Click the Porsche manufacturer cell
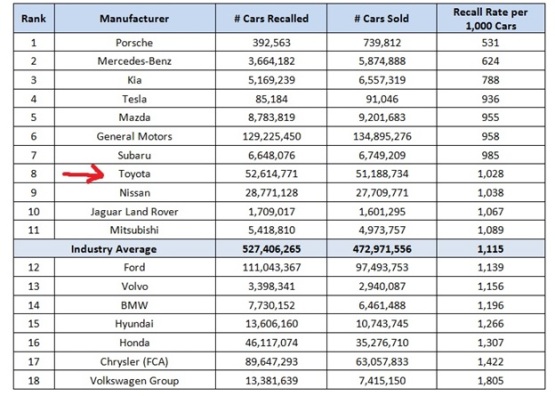 click(135, 42)
